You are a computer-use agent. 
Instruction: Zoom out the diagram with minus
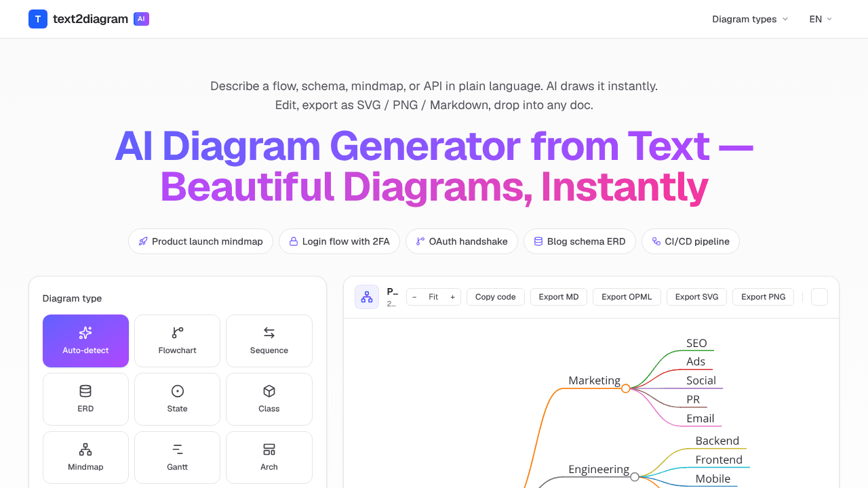tap(414, 297)
